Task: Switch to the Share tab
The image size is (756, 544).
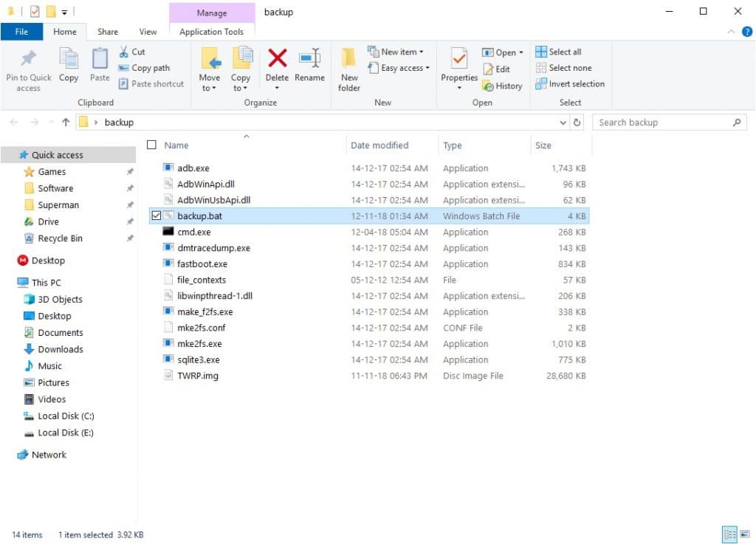Action: [108, 32]
